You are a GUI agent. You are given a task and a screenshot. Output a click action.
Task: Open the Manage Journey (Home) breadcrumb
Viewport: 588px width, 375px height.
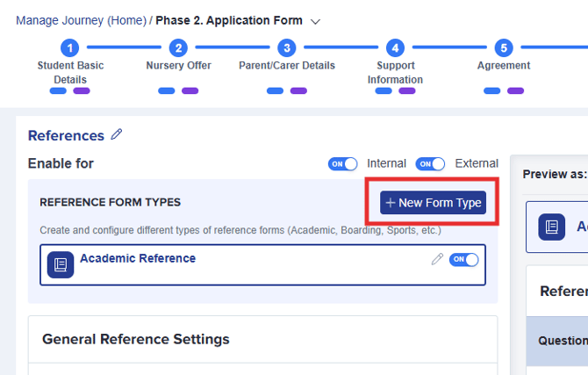tap(82, 21)
